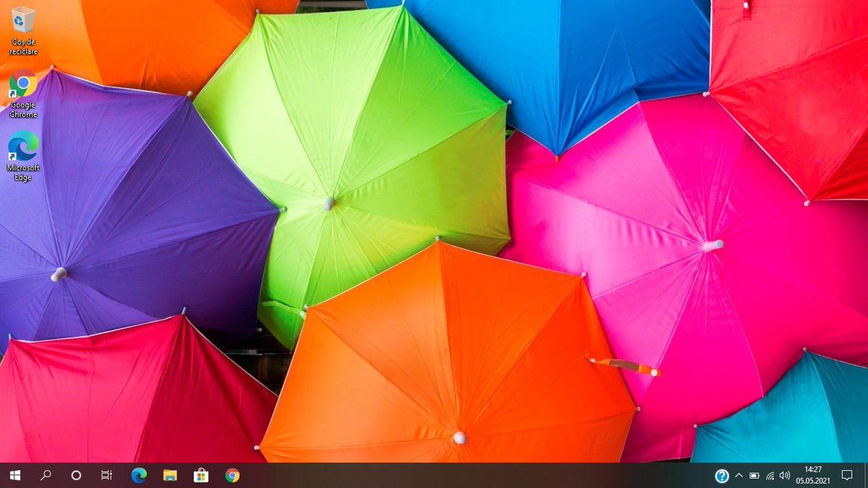The width and height of the screenshot is (868, 488).
Task: Launch Google Chrome from the taskbar
Action: tap(232, 475)
